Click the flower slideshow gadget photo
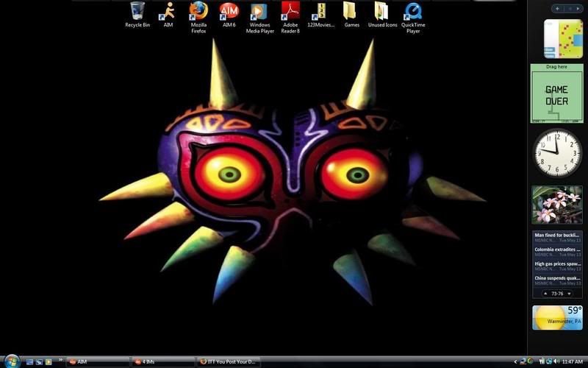This screenshot has height=368, width=588. pyautogui.click(x=557, y=205)
